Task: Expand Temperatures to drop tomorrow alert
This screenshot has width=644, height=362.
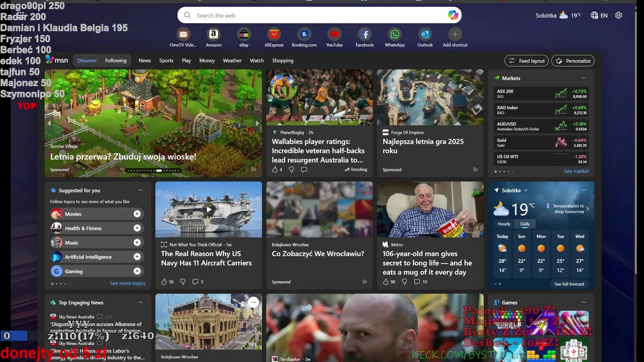Action: coord(587,208)
